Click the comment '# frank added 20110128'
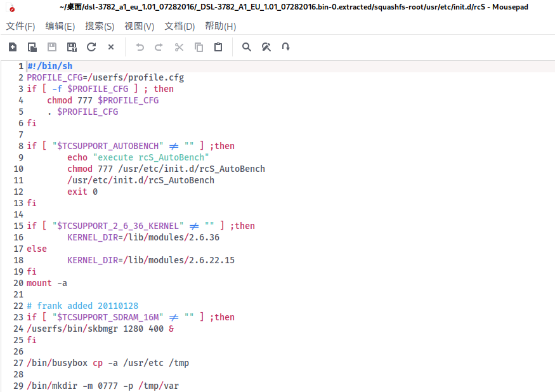Viewport: 555px width, 392px height. tap(83, 306)
